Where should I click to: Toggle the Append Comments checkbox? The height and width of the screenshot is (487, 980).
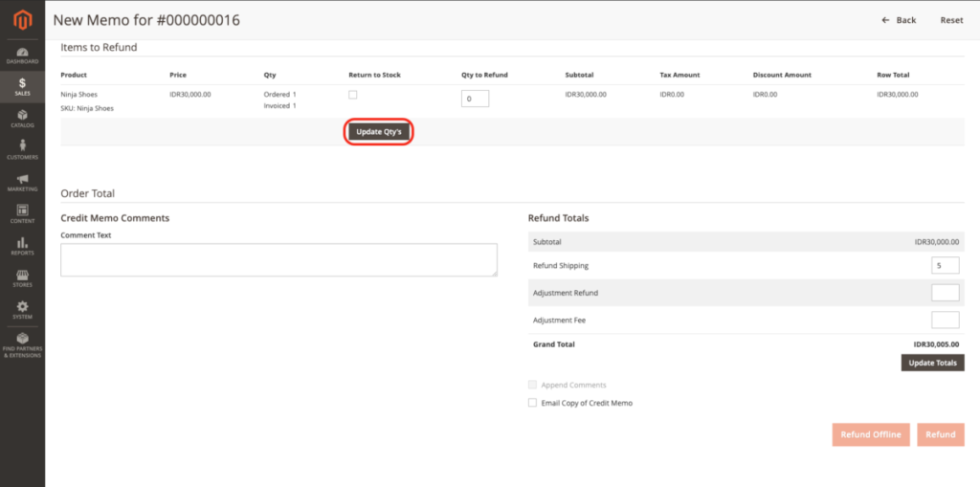[533, 385]
